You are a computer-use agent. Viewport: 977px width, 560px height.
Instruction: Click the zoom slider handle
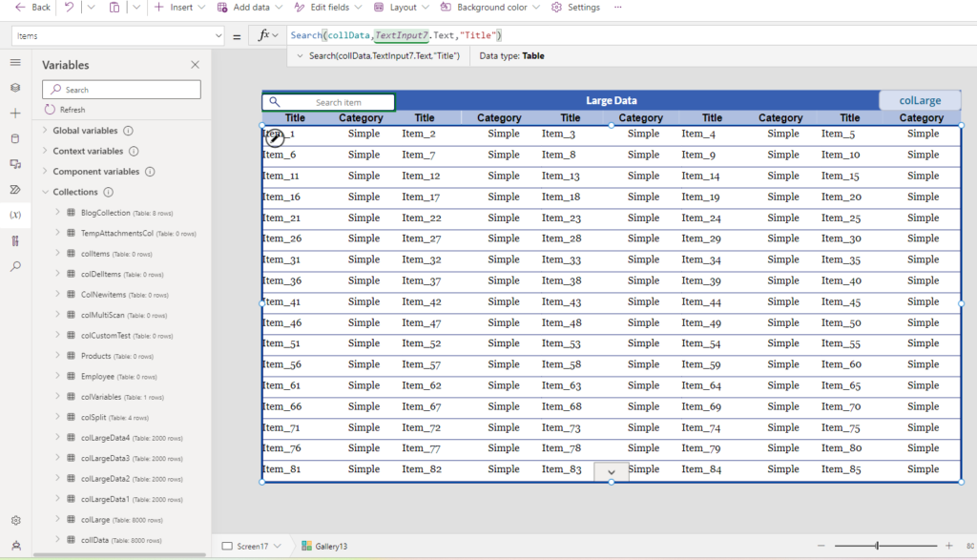(x=877, y=546)
